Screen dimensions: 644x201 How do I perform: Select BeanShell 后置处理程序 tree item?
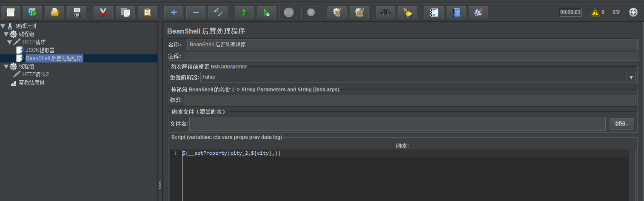(x=54, y=58)
